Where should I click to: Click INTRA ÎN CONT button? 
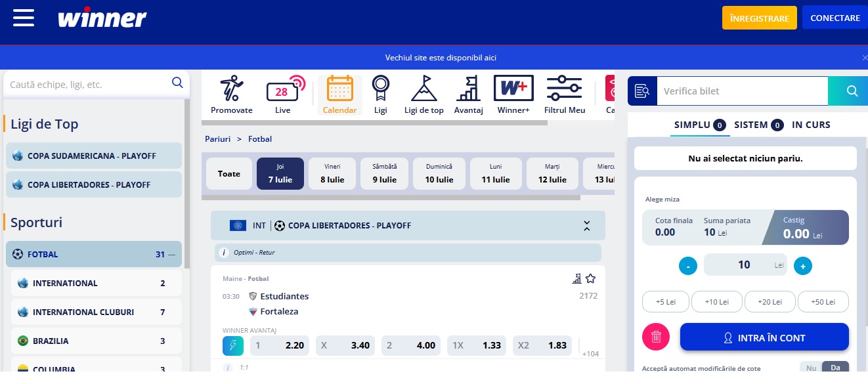coord(764,337)
